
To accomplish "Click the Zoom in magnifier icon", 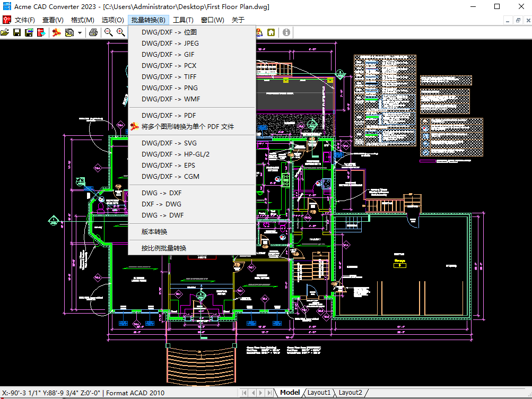I will point(121,32).
